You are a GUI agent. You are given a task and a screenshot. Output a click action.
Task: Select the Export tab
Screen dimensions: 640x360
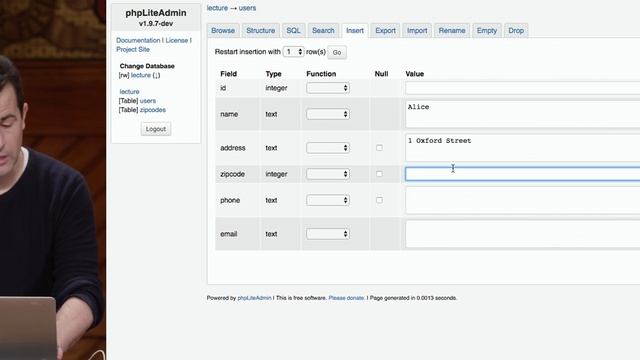385,31
